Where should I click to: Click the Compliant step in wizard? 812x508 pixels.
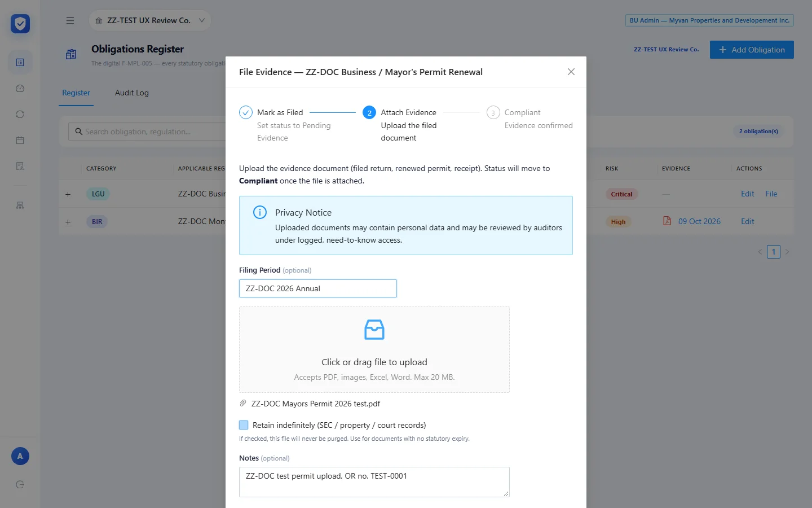click(x=529, y=119)
